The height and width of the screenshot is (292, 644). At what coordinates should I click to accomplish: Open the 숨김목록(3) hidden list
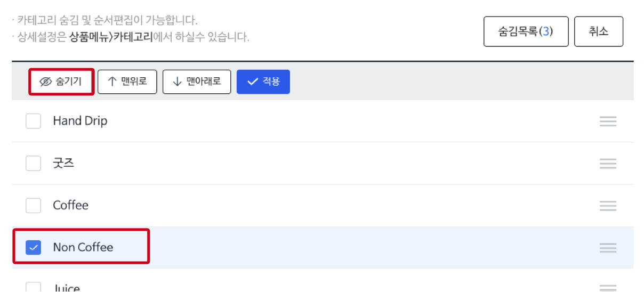[x=526, y=31]
